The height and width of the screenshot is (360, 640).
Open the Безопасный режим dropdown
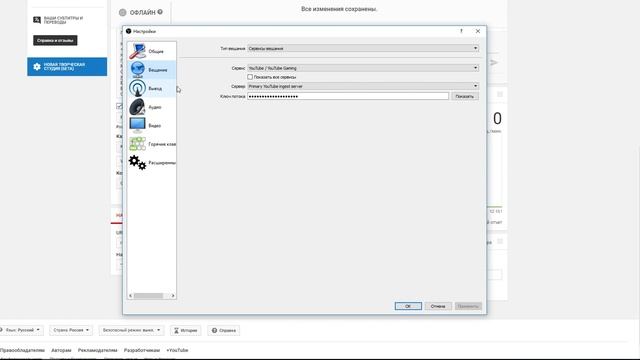[131, 330]
